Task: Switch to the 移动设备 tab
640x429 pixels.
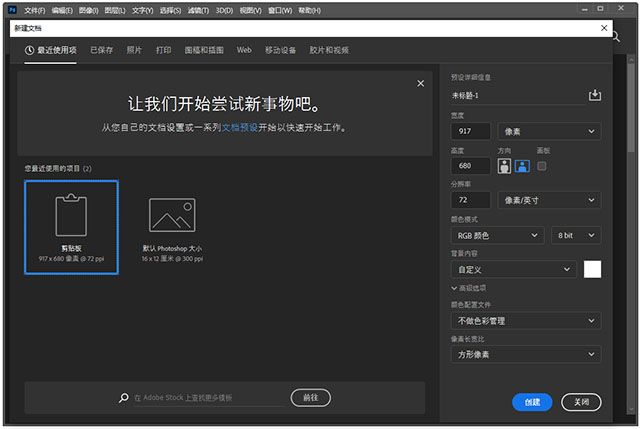Action: [280, 50]
